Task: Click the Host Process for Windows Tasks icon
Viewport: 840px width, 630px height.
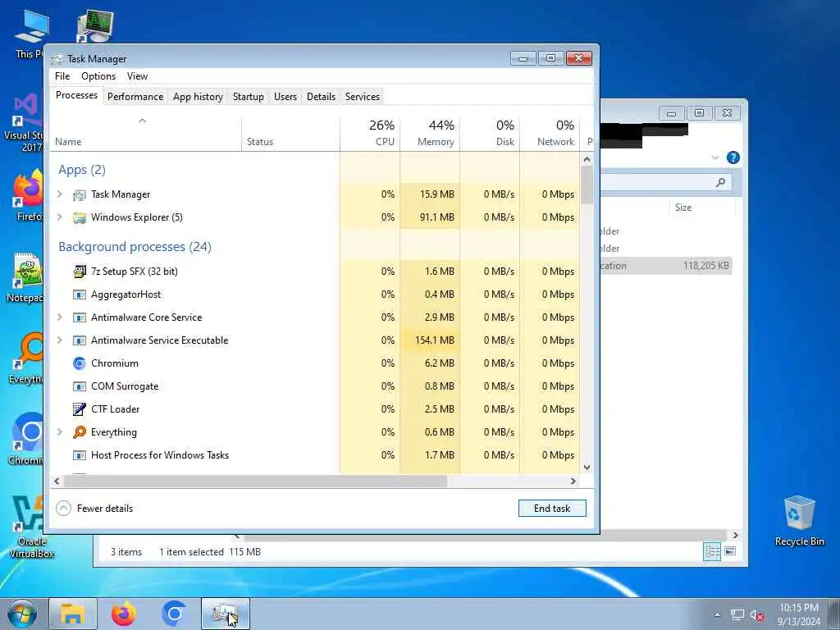Action: pos(80,455)
